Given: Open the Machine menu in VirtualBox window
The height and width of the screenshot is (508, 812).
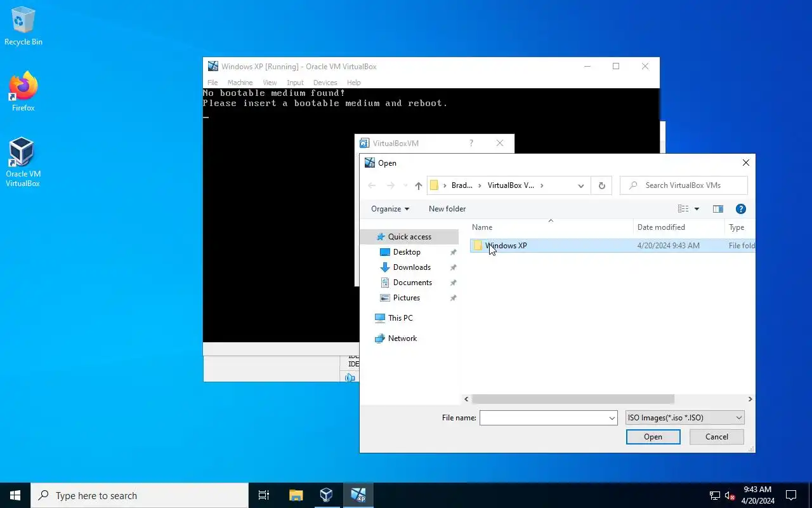Looking at the screenshot, I should tap(240, 83).
